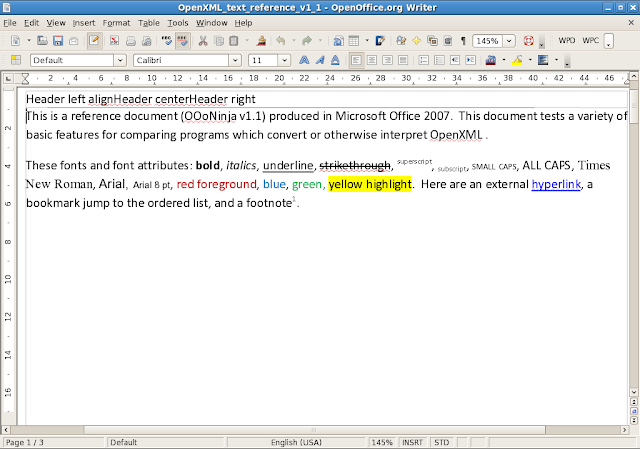This screenshot has width=640, height=449.
Task: Click the OpenOffice Help lifebuoy icon
Action: coord(528,41)
